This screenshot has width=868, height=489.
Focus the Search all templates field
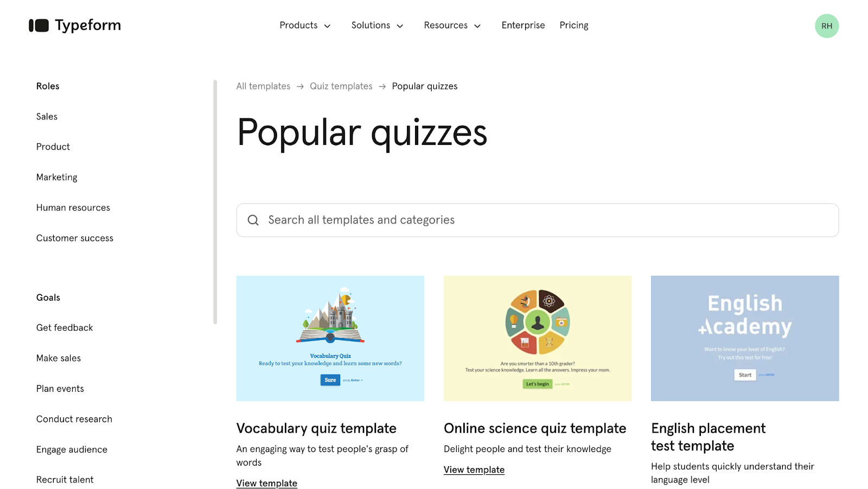(x=538, y=220)
